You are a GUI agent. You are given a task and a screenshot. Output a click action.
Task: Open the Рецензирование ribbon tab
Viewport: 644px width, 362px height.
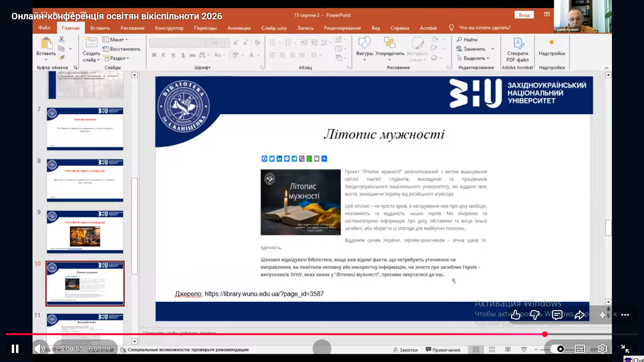click(343, 28)
